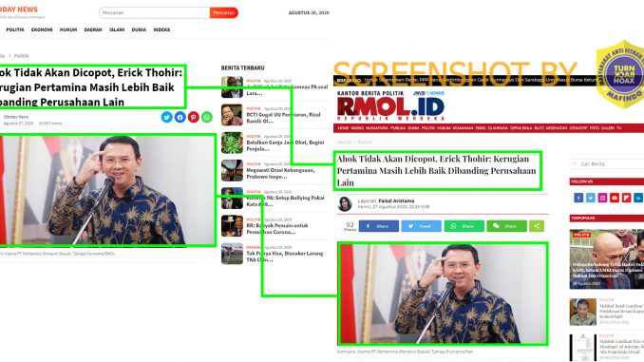Click small officer thumbnail in RMOL sidebar
This screenshot has height=362, width=644.
pos(583,312)
